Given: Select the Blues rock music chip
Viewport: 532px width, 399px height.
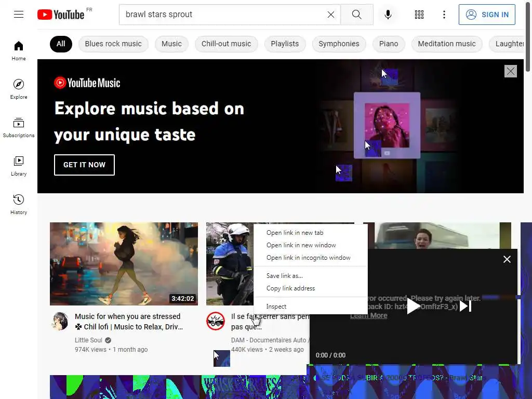Looking at the screenshot, I should (113, 44).
